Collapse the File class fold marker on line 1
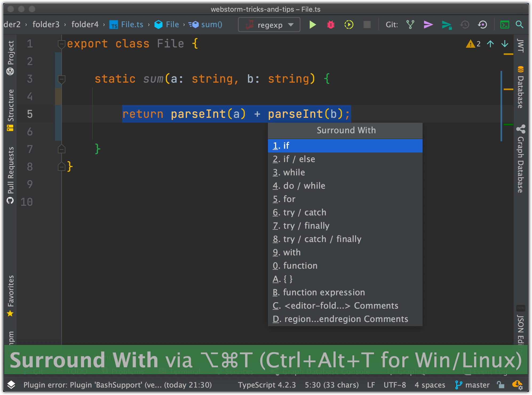 61,44
